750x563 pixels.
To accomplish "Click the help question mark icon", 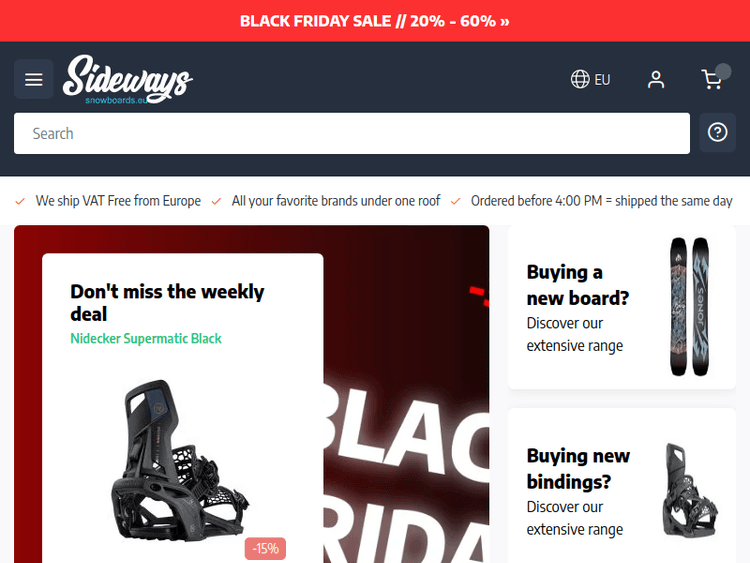I will pyautogui.click(x=717, y=132).
